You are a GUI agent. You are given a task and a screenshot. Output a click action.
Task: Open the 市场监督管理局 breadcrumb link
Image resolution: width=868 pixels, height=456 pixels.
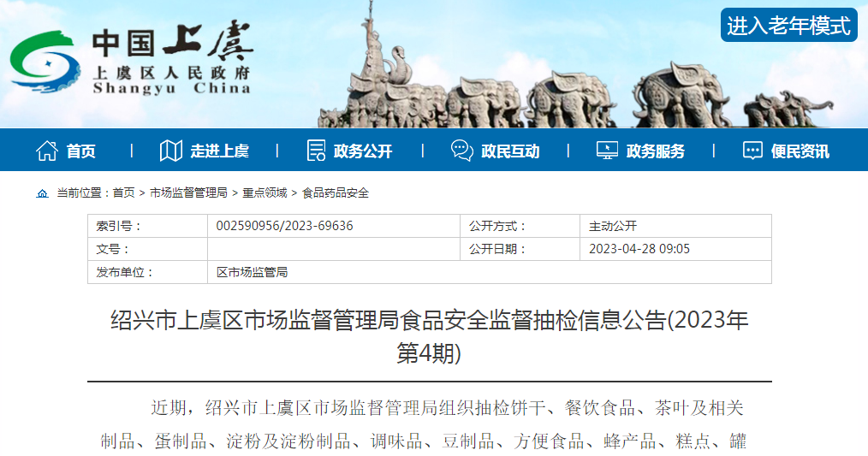tap(188, 193)
